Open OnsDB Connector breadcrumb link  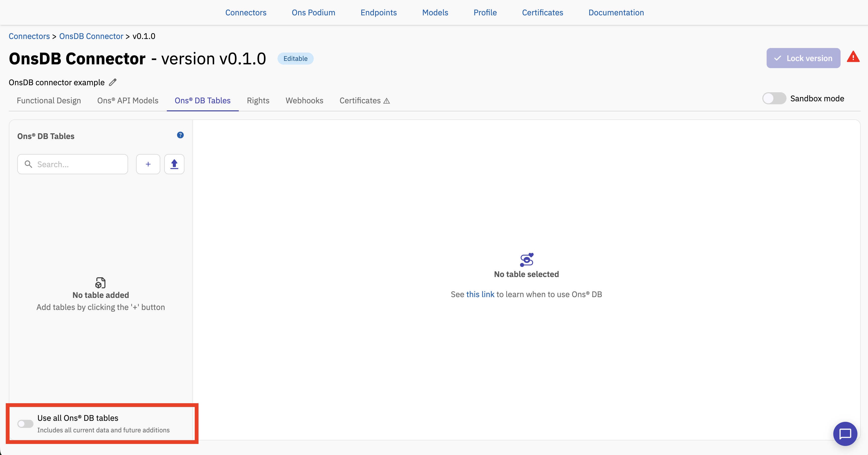[x=91, y=36]
